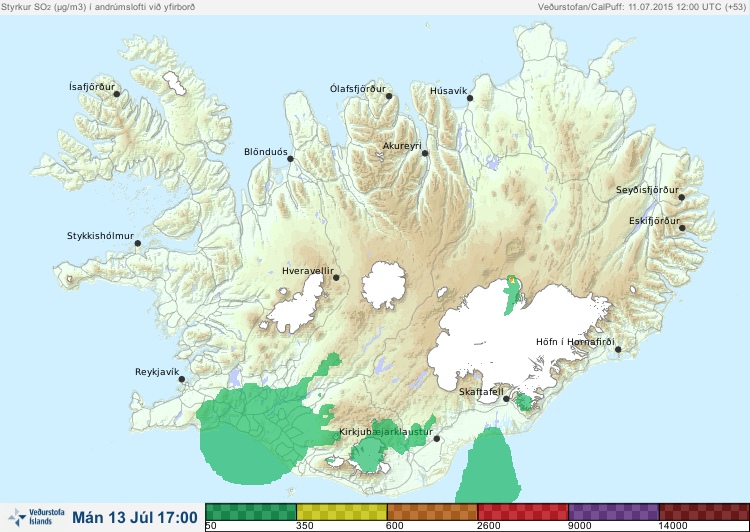Click the Húsavík station dot
Viewport: 750px width, 532px height.
[x=470, y=98]
